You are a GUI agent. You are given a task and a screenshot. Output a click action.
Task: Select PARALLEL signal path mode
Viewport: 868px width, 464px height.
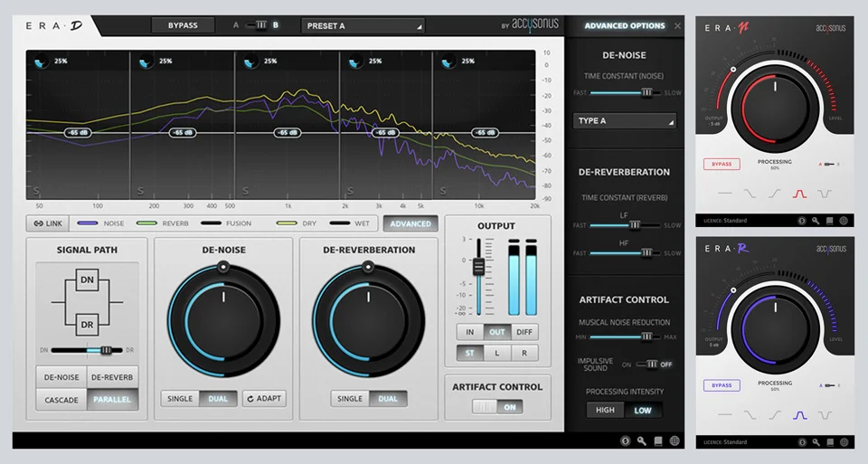click(x=112, y=400)
